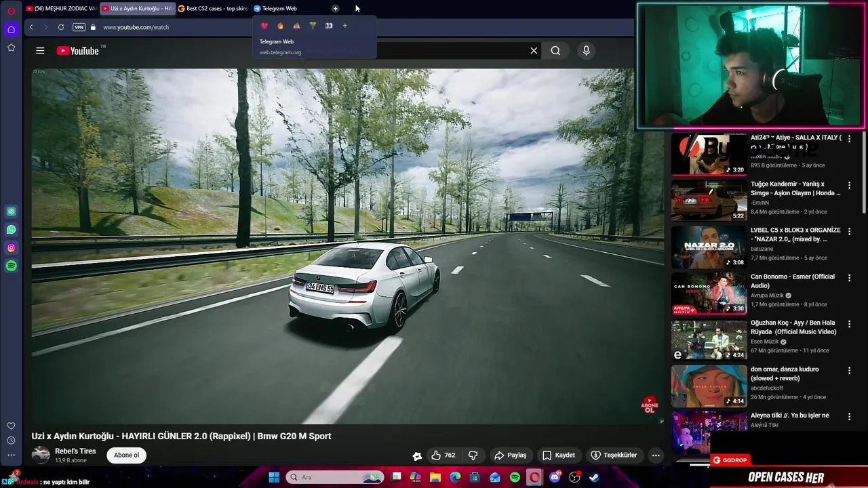Screen dimensions: 868x488
Task: Start voice search with microphone
Action: (587, 51)
